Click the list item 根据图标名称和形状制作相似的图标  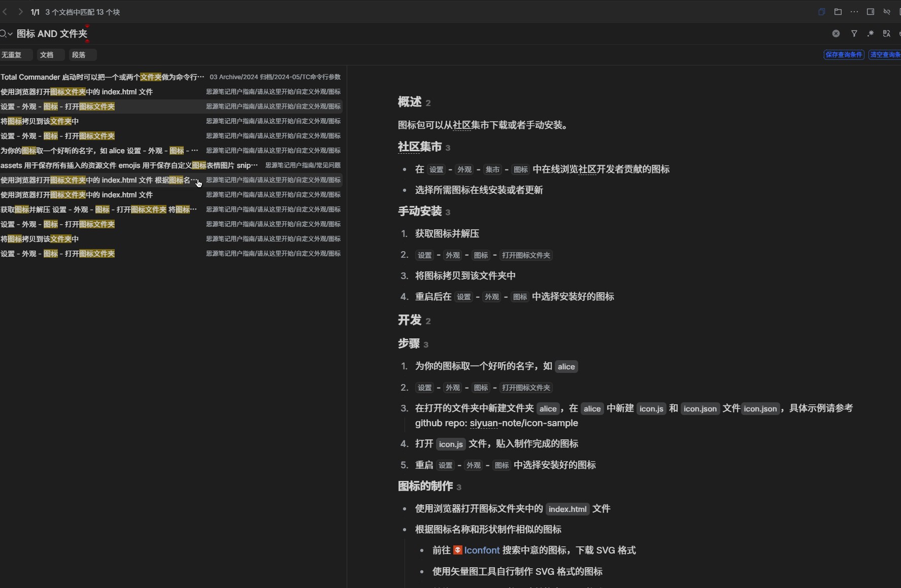pyautogui.click(x=488, y=530)
